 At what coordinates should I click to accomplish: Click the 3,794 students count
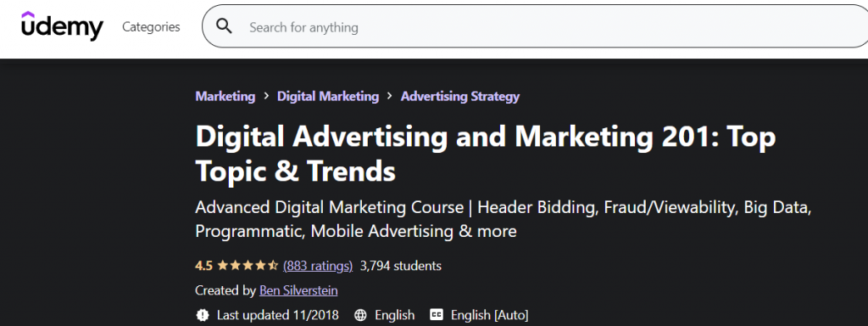pyautogui.click(x=401, y=266)
